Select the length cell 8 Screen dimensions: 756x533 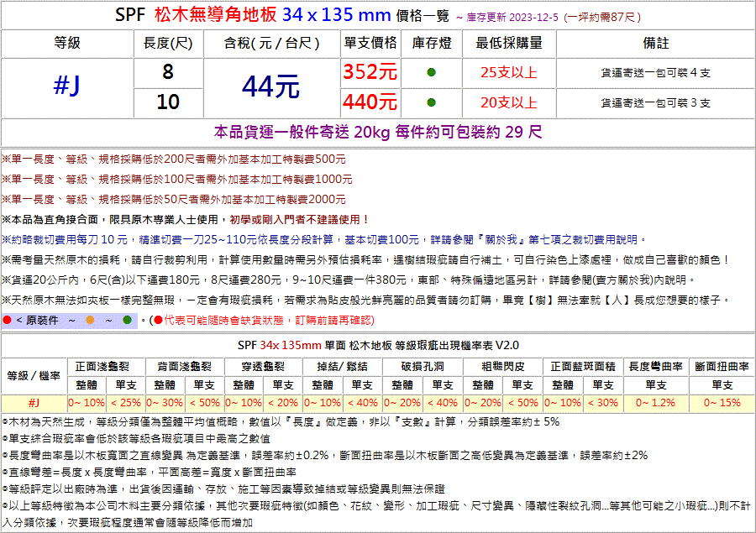point(168,72)
